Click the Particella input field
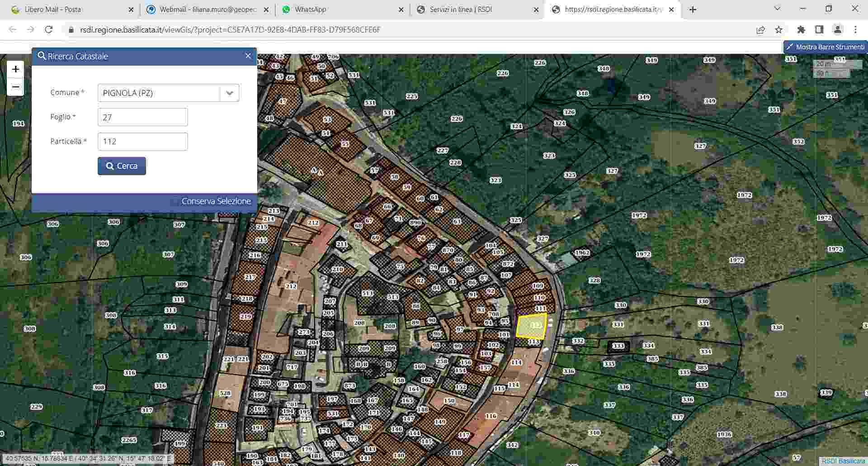Viewport: 868px width, 466px height. tap(142, 142)
